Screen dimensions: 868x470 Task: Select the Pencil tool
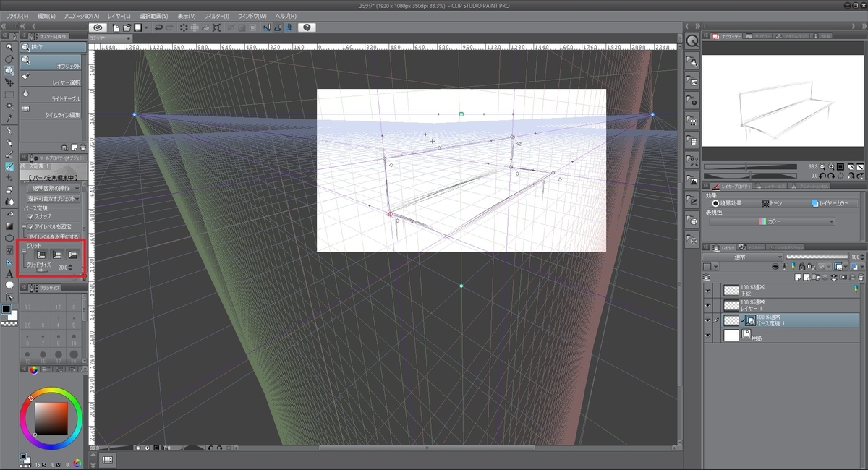point(9,142)
